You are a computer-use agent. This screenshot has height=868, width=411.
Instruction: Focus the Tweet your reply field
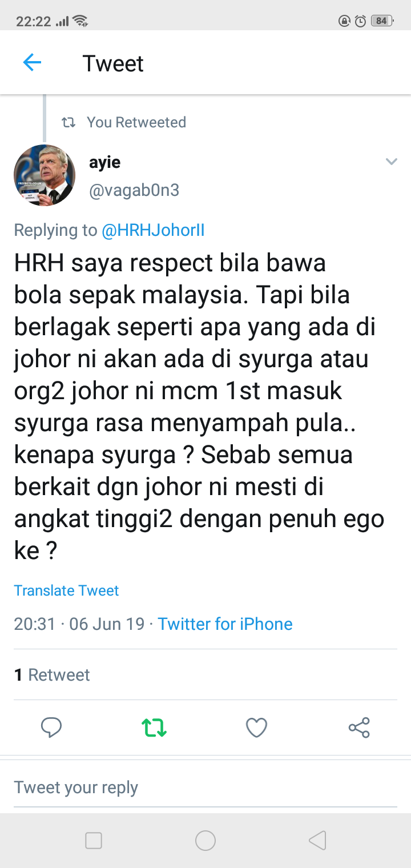click(205, 787)
